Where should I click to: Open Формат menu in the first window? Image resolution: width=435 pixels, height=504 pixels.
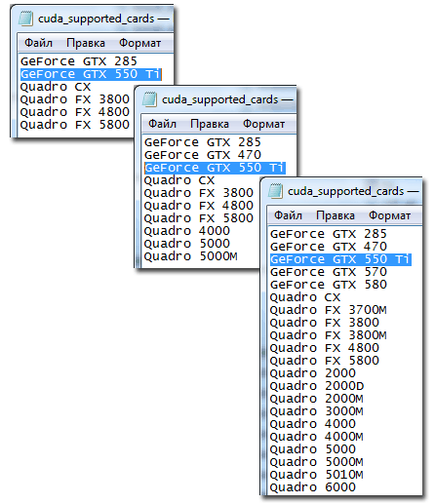(x=140, y=43)
